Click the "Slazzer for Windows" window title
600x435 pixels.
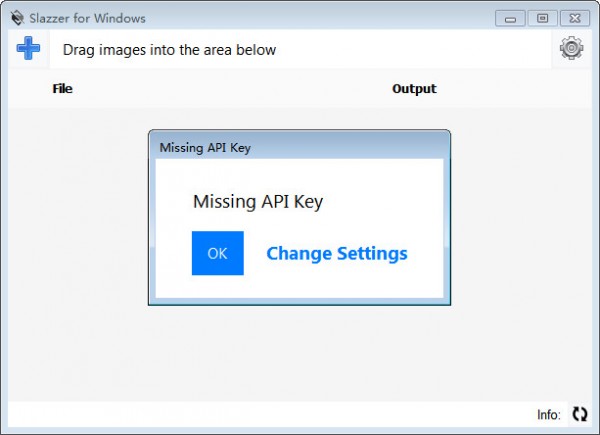(x=87, y=18)
